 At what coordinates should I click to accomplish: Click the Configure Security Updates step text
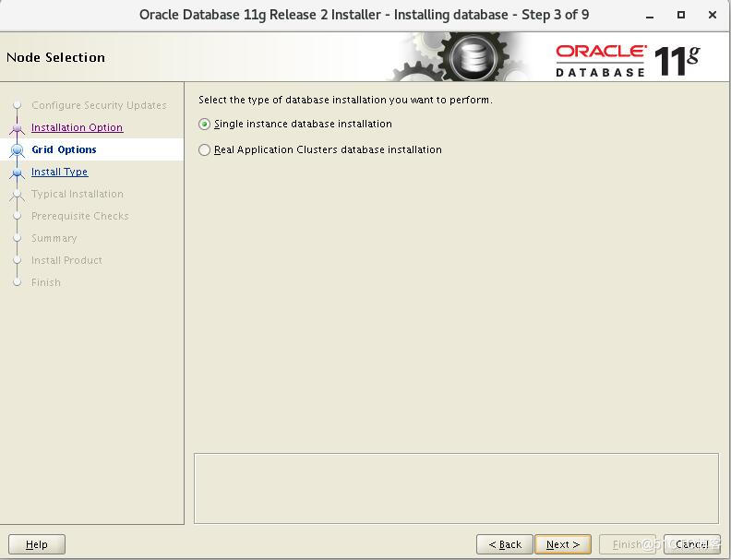[x=99, y=105]
